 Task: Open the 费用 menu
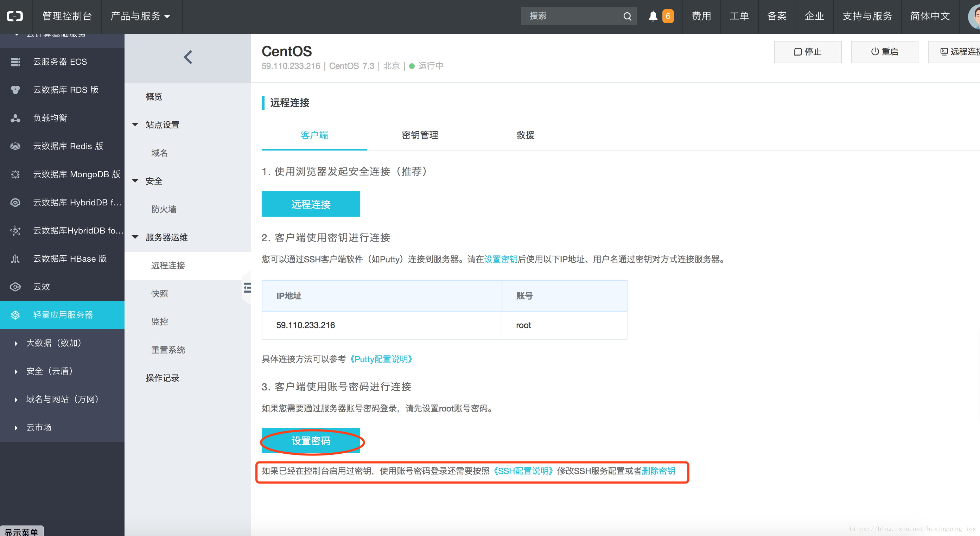coord(701,17)
